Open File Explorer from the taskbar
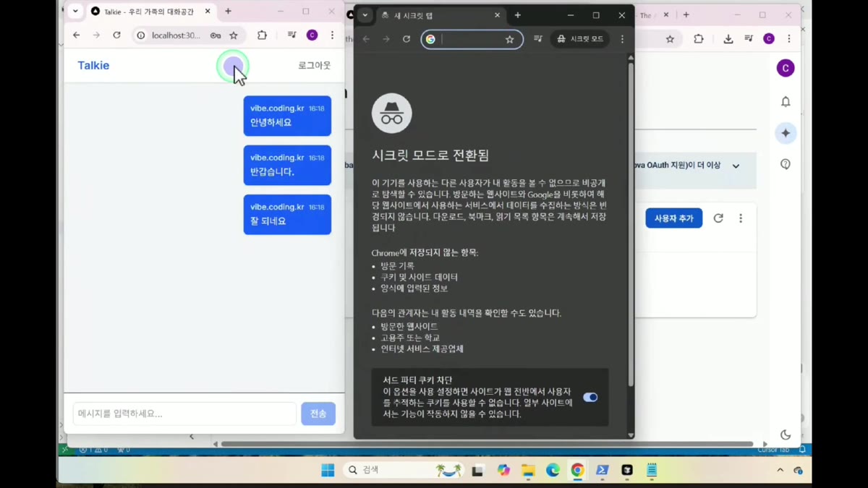 tap(528, 470)
